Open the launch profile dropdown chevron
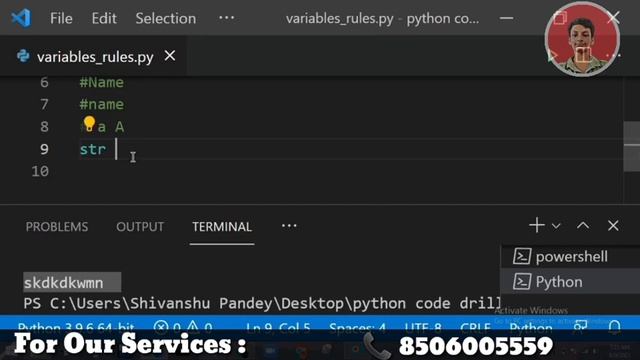The width and height of the screenshot is (640, 360). click(556, 226)
